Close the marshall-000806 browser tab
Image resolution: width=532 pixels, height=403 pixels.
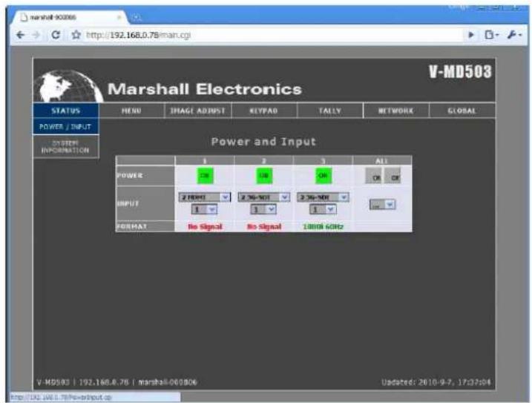point(119,17)
